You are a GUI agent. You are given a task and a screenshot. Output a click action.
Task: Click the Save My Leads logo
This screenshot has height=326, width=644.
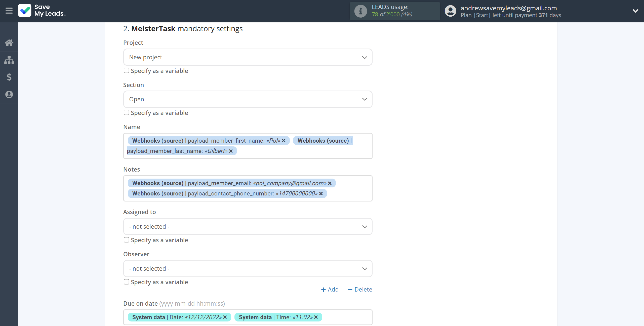pos(42,11)
